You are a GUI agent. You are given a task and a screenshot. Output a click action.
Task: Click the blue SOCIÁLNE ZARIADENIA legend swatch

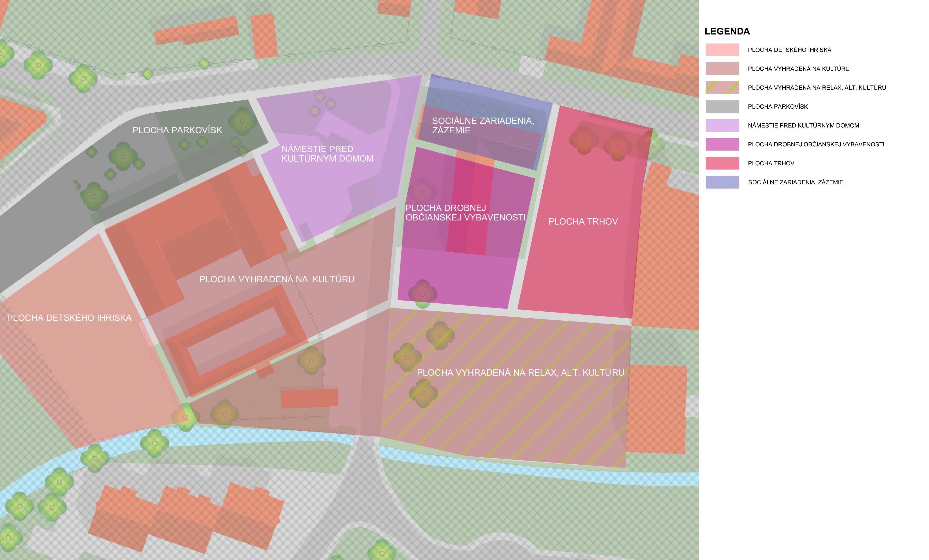pyautogui.click(x=722, y=182)
